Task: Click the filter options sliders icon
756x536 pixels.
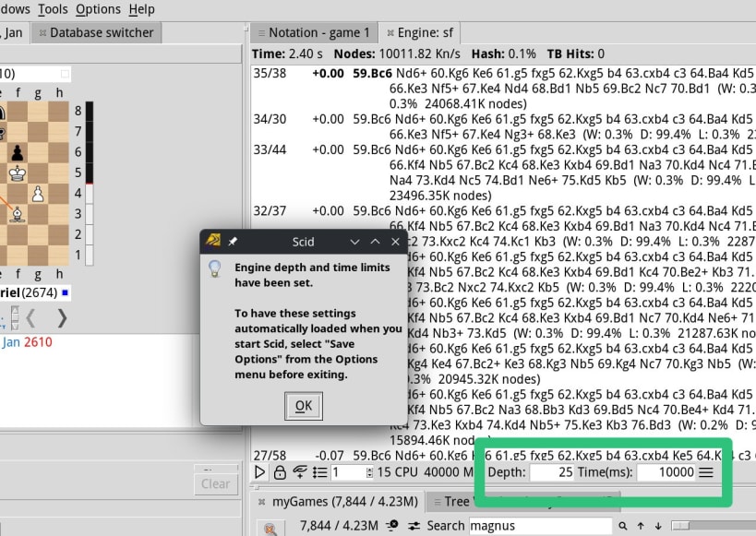Action: tap(414, 526)
